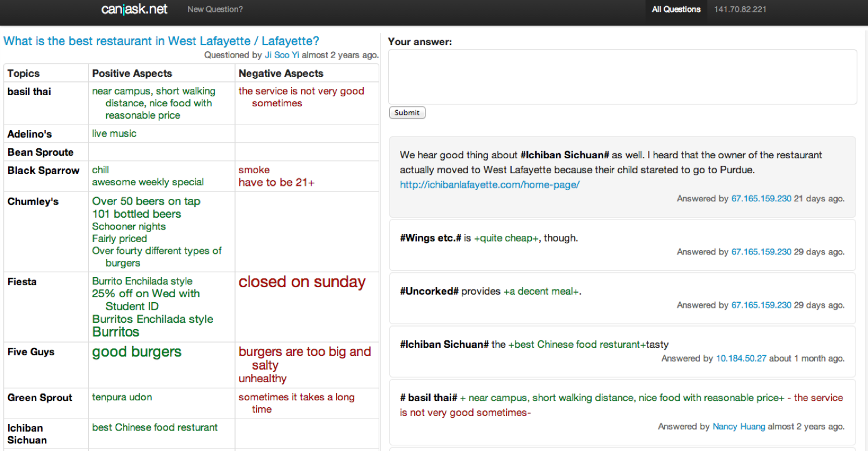Click '+quite cheap+' green text
868x451 pixels.
coord(506,238)
